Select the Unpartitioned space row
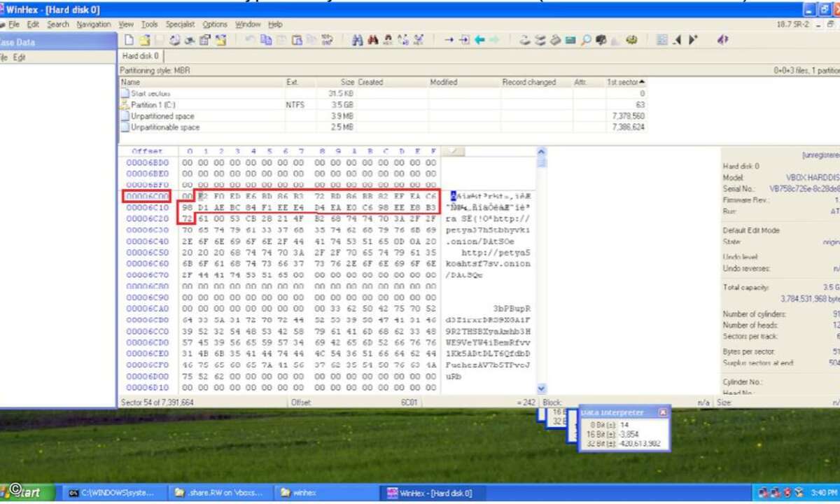The width and height of the screenshot is (840, 504). [x=383, y=116]
